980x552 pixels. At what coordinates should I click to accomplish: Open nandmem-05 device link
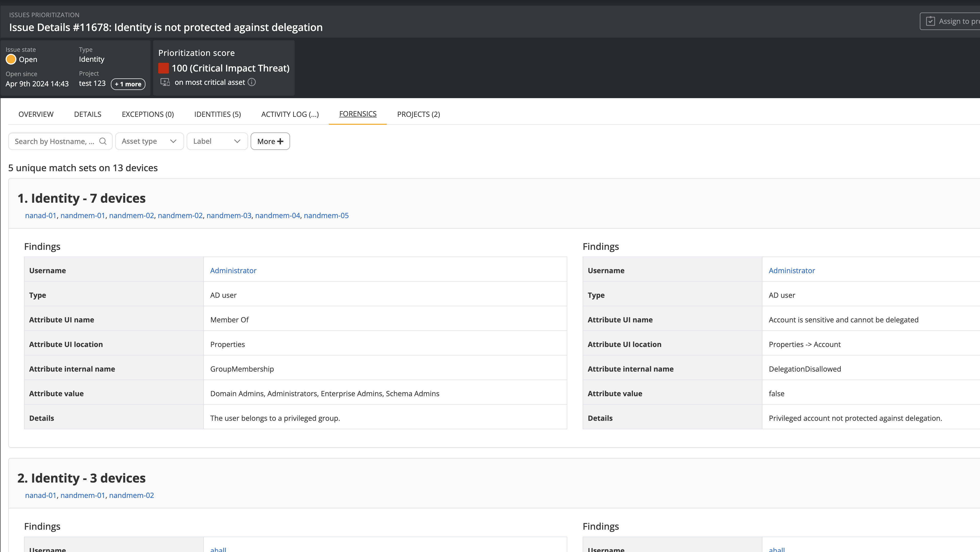326,216
